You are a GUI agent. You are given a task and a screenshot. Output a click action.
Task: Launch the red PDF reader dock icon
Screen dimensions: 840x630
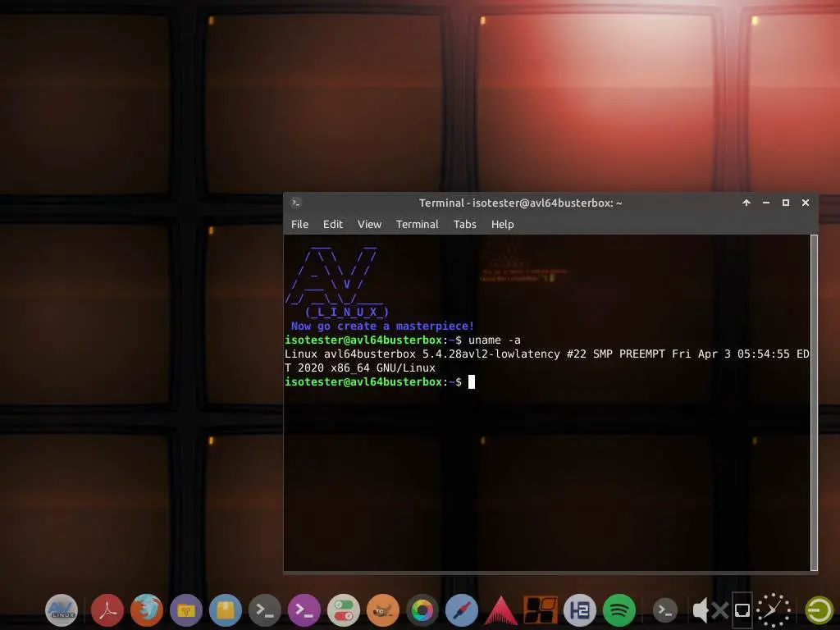107,610
